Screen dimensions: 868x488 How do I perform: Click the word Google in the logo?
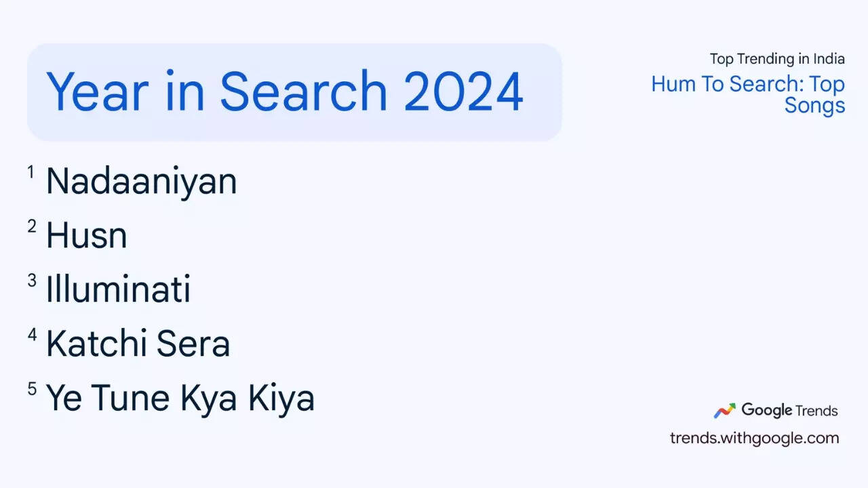pyautogui.click(x=766, y=410)
